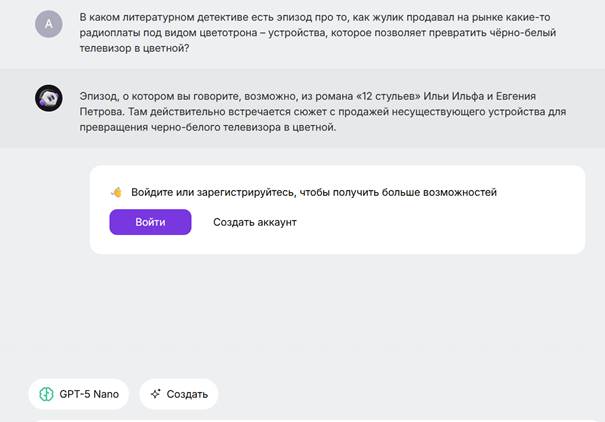
Task: Click the assistant's round avatar icon
Action: [x=48, y=97]
